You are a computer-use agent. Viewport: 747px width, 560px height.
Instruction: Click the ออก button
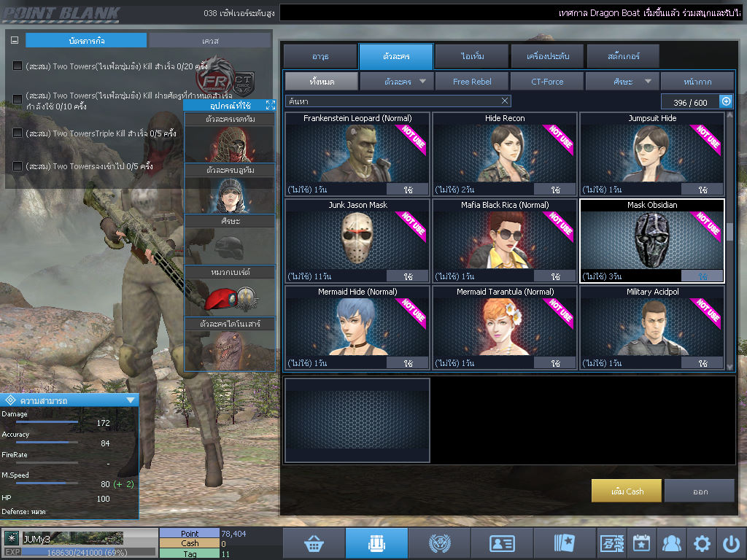pyautogui.click(x=700, y=491)
